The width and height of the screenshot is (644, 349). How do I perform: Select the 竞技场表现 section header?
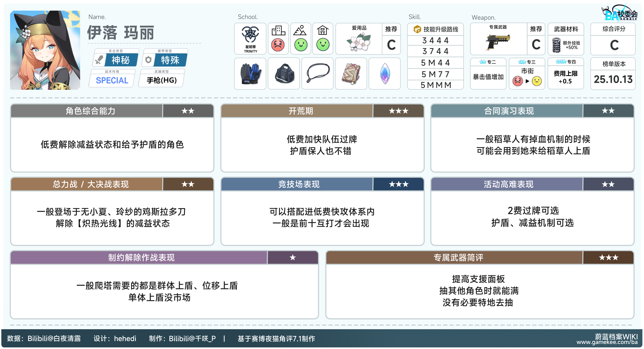[x=299, y=184]
